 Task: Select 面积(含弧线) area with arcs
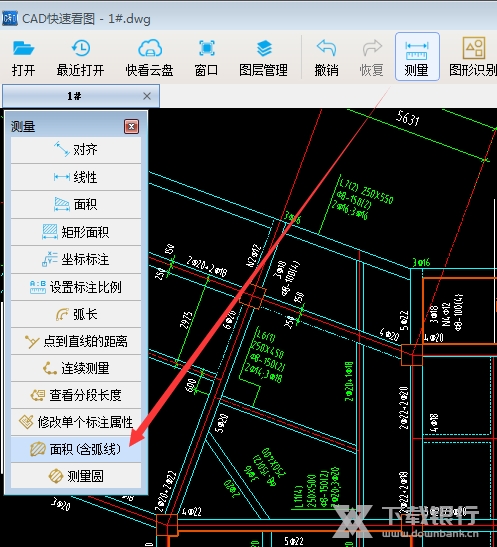tap(76, 449)
